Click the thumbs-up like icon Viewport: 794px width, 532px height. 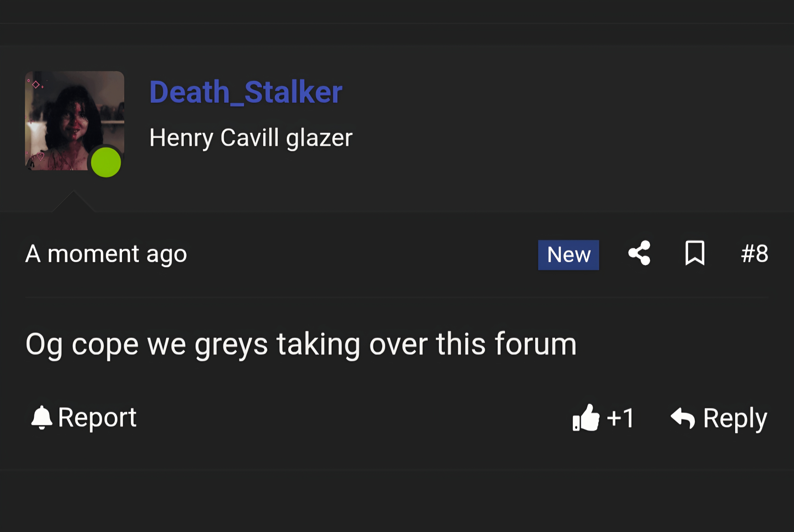586,418
